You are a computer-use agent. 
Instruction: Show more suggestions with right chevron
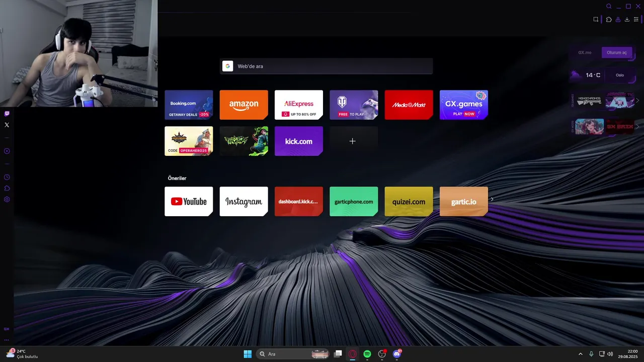pos(492,199)
